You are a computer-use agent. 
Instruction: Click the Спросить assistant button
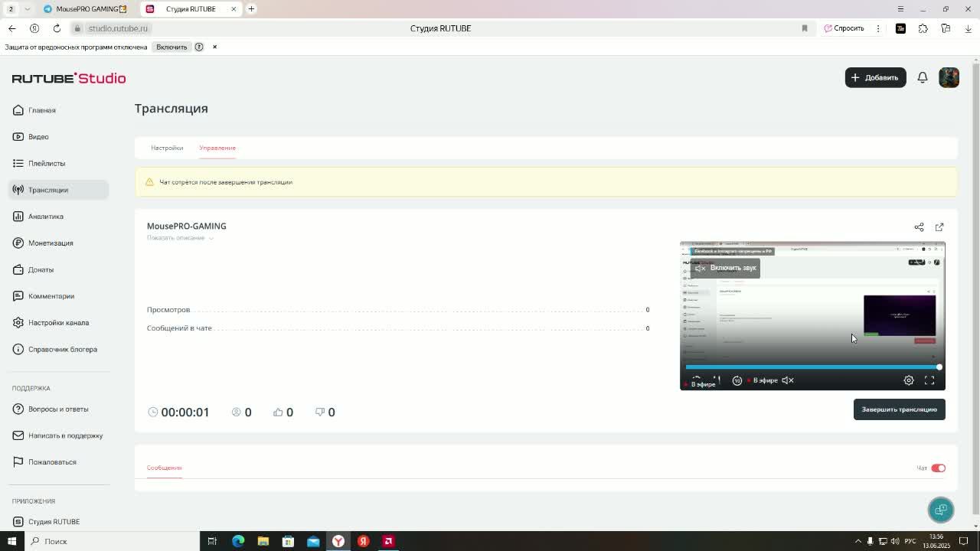click(844, 28)
